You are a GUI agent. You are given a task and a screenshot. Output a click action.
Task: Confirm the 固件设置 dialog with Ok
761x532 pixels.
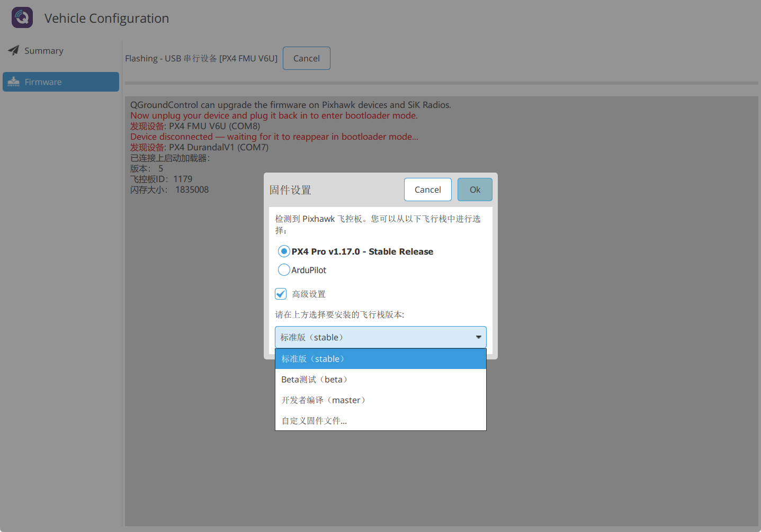click(475, 190)
